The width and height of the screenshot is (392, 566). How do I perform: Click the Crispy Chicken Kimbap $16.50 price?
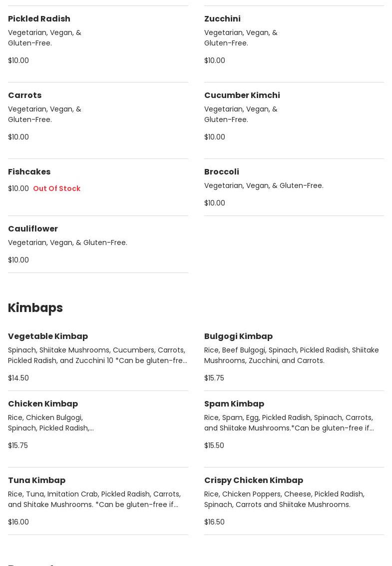[214, 522]
